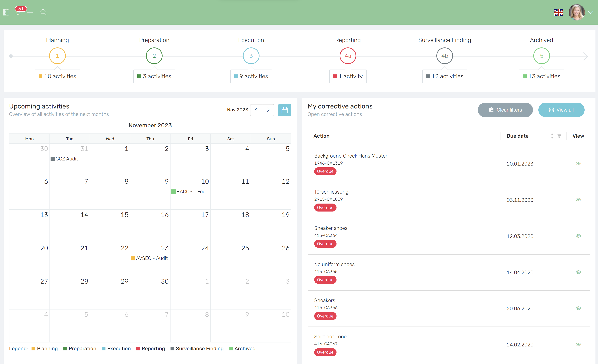The width and height of the screenshot is (598, 364).
Task: Go to previous month in calendar
Action: coord(256,110)
